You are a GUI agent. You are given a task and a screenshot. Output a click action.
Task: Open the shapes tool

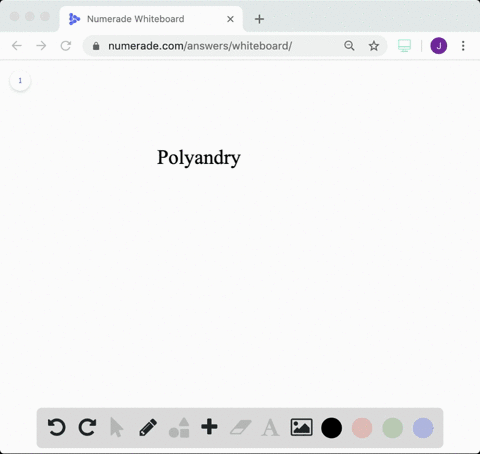point(179,428)
